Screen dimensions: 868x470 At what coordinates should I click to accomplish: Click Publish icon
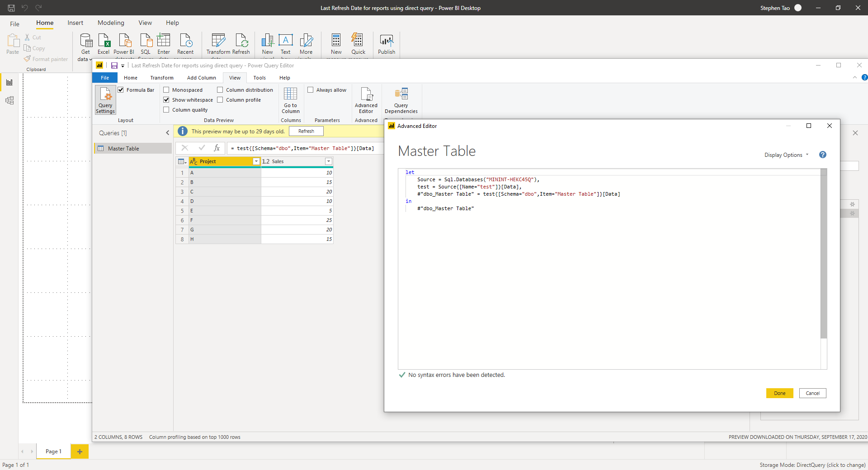click(x=387, y=44)
